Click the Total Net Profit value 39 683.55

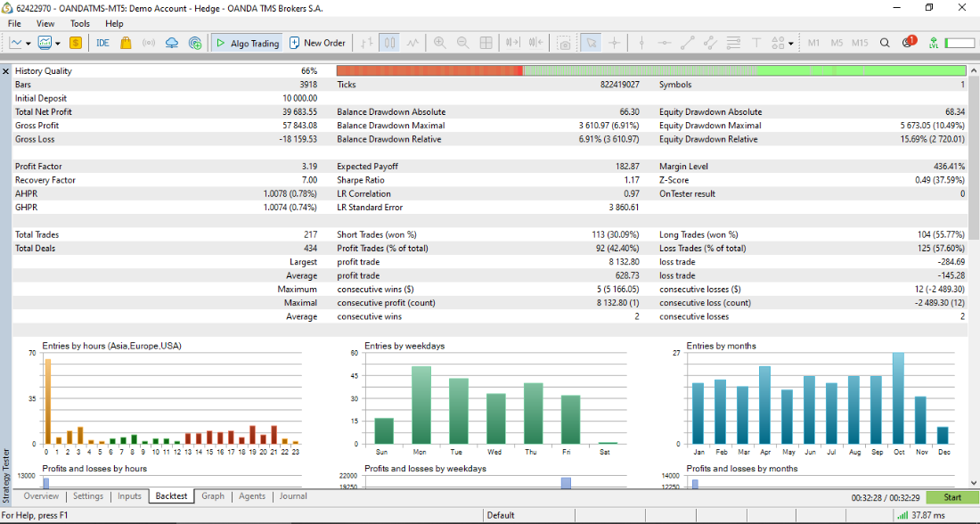pos(299,112)
